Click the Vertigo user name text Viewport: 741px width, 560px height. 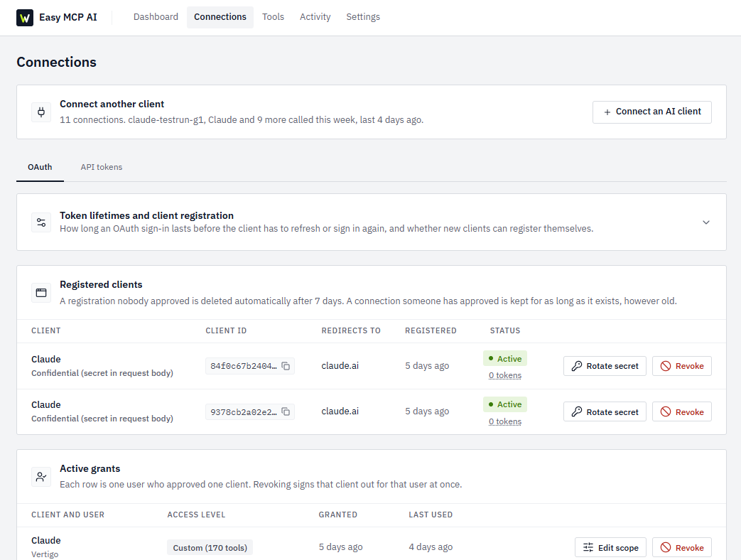tap(45, 554)
